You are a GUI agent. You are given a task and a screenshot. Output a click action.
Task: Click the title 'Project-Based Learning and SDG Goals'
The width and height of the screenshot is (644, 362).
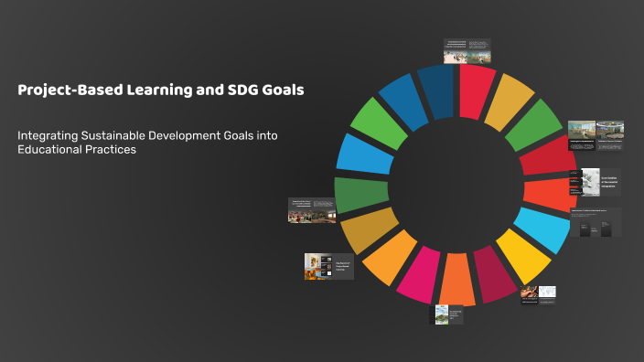pos(161,90)
